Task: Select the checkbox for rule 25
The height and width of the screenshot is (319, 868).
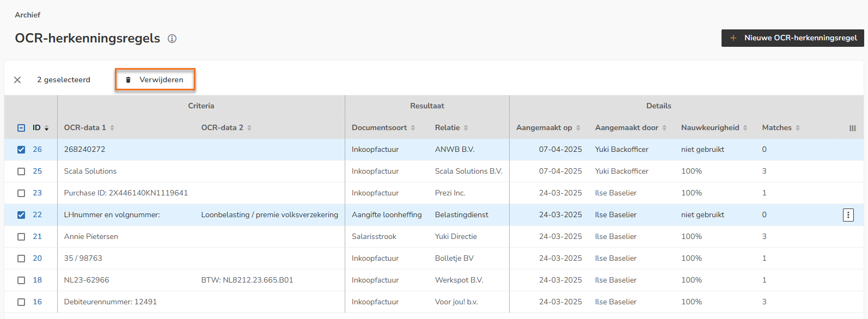Action: (x=21, y=171)
